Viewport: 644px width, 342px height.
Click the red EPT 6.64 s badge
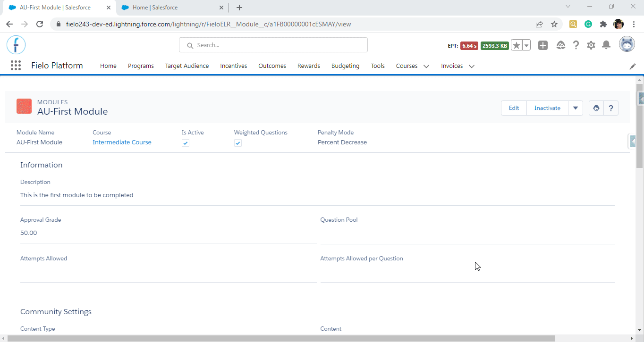pyautogui.click(x=469, y=46)
